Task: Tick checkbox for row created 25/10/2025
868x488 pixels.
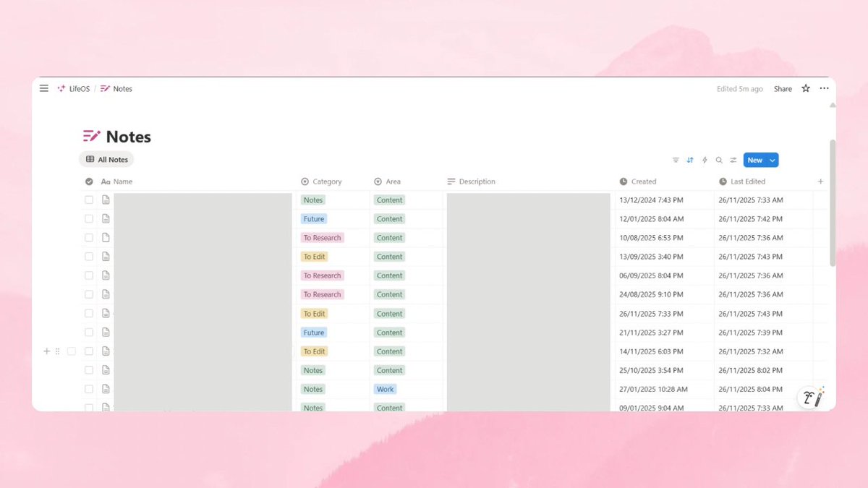Action: click(89, 369)
